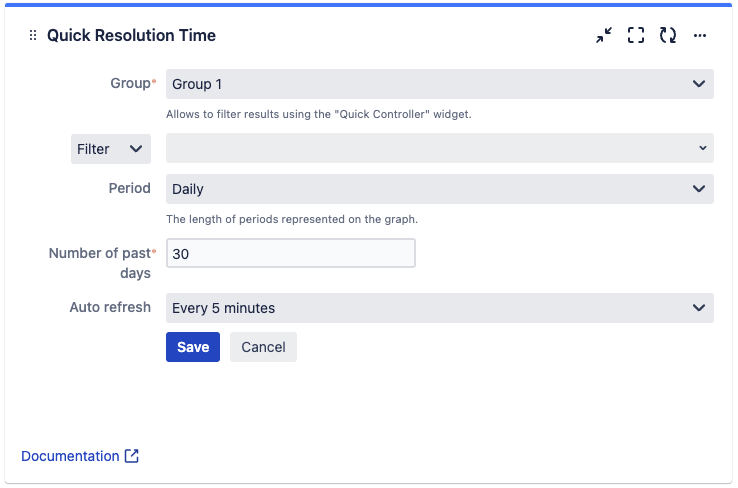Open the Documentation link
738x488 pixels.
[x=70, y=456]
